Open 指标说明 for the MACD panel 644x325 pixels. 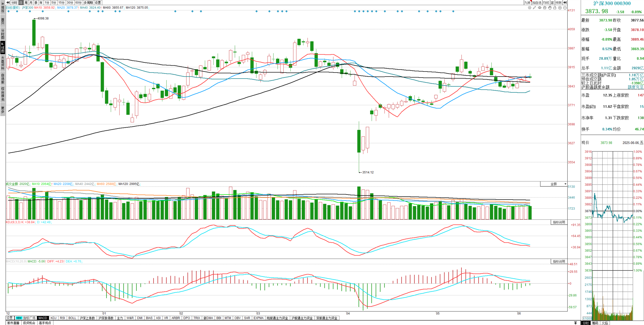click(559, 261)
